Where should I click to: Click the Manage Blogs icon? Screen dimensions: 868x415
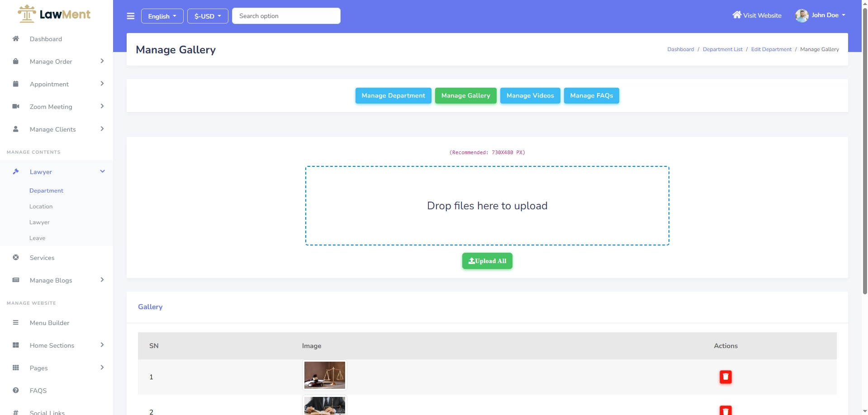[16, 280]
